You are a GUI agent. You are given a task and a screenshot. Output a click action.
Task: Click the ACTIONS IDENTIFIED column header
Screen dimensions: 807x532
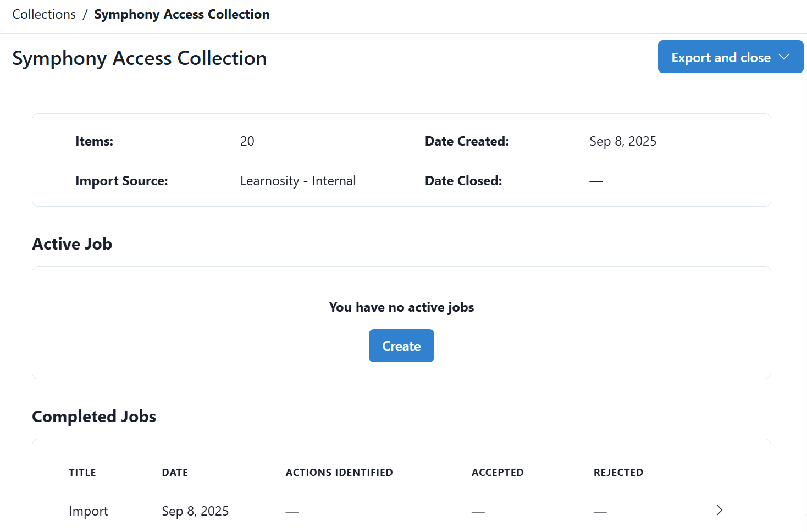click(339, 473)
